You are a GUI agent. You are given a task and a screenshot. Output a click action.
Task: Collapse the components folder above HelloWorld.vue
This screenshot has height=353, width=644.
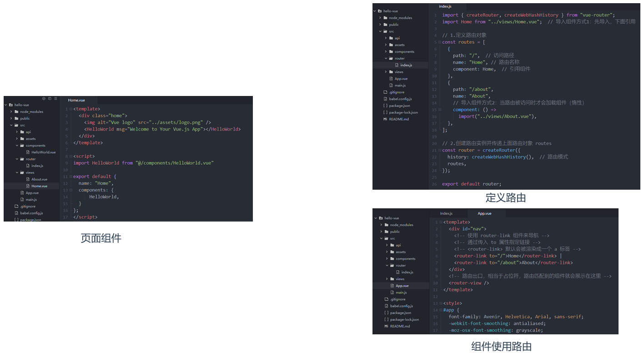(17, 146)
